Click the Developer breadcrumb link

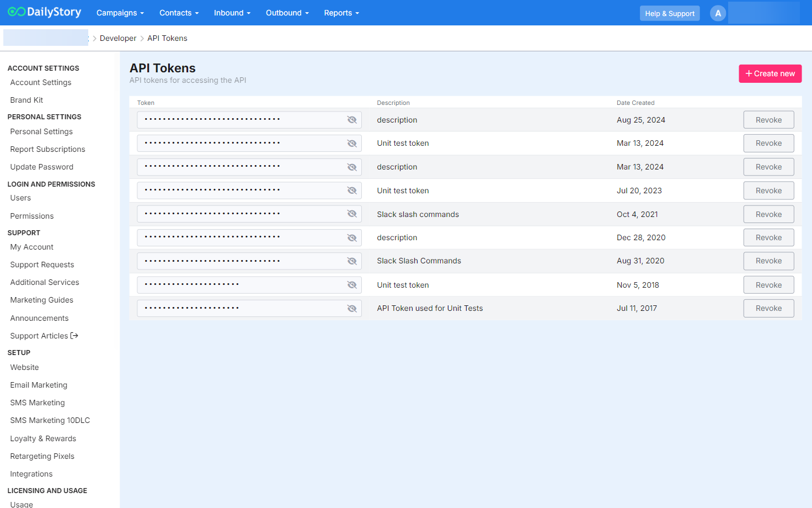pos(118,38)
